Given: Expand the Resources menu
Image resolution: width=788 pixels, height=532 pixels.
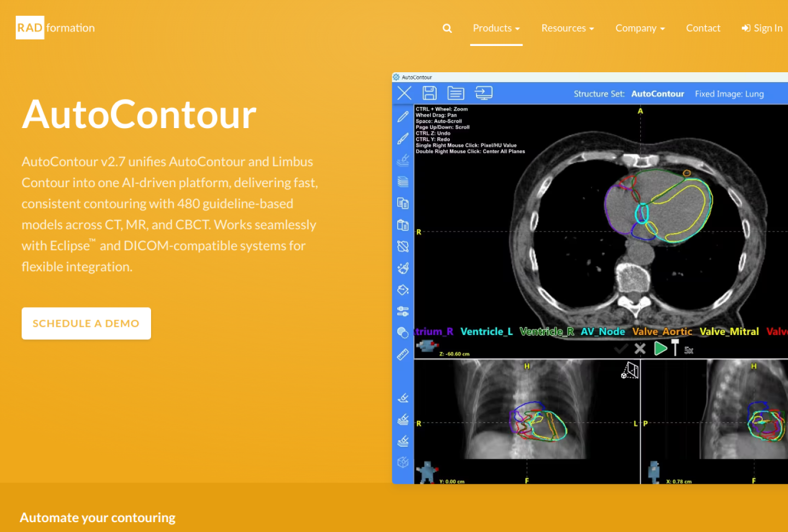Looking at the screenshot, I should click(x=567, y=28).
